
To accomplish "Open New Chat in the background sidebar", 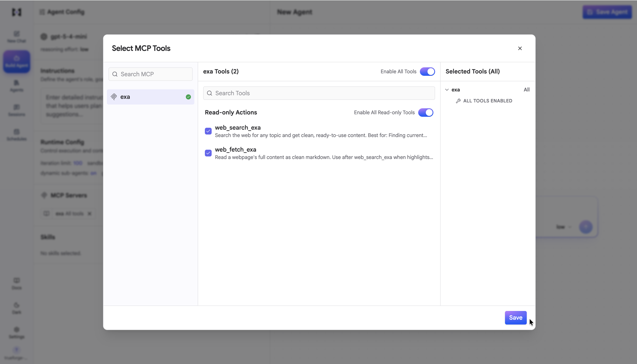I will [x=16, y=37].
